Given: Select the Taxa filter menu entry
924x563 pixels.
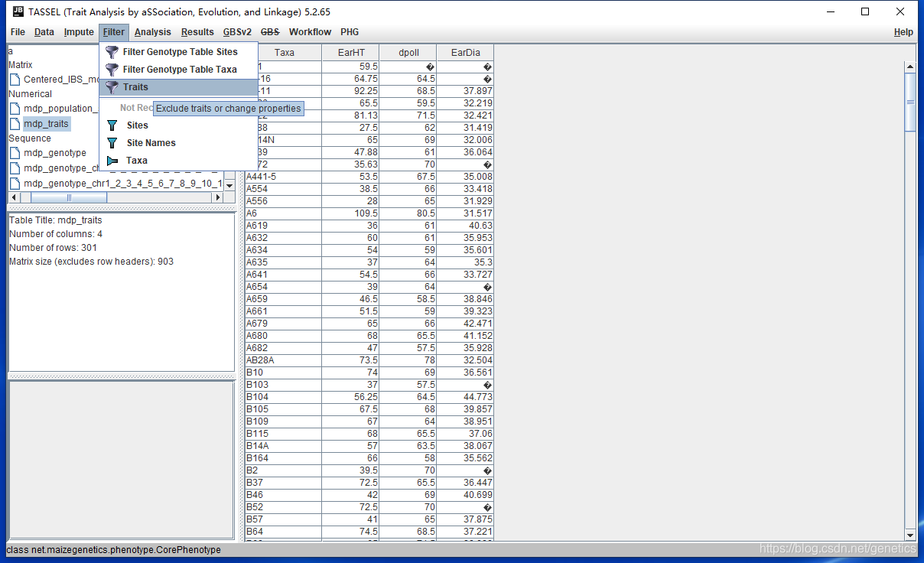Looking at the screenshot, I should click(178, 161).
